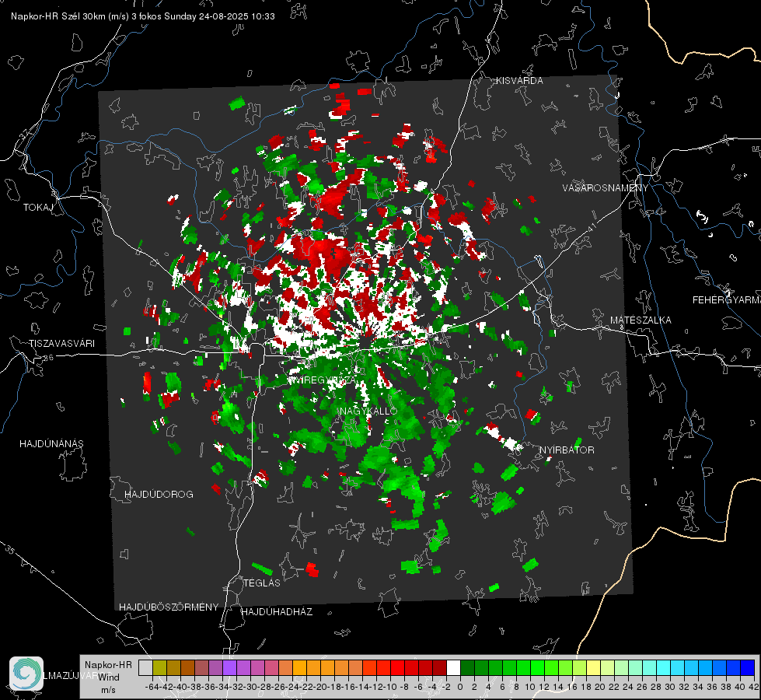Click the MÁTÉSZALKA city label
761x700 pixels.
641,320
